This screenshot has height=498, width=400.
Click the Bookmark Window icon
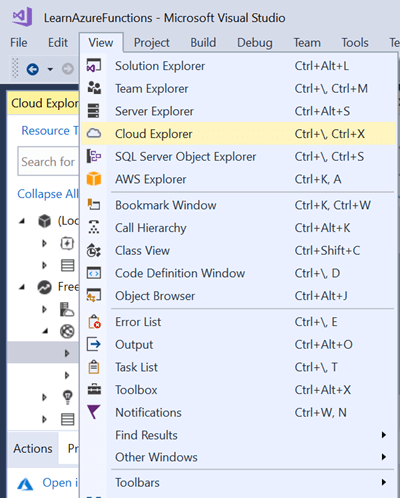(x=94, y=204)
